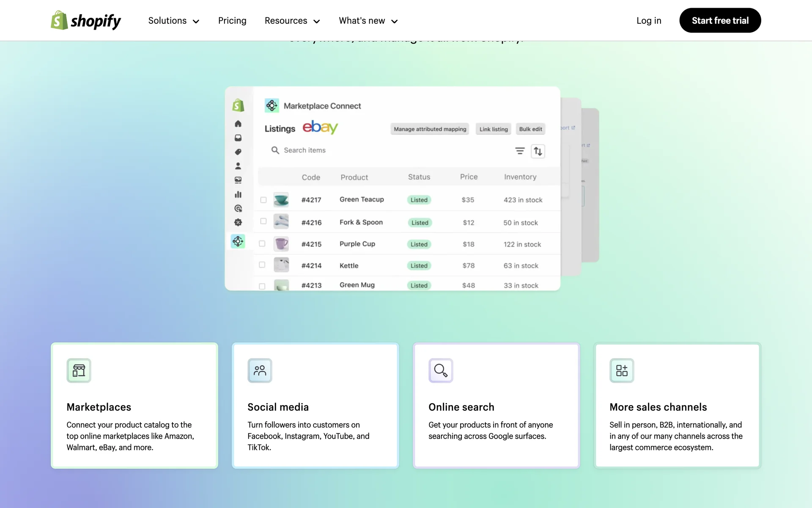Click the sort arrows icon in Listings
Screen dimensions: 812x508
[538, 151]
